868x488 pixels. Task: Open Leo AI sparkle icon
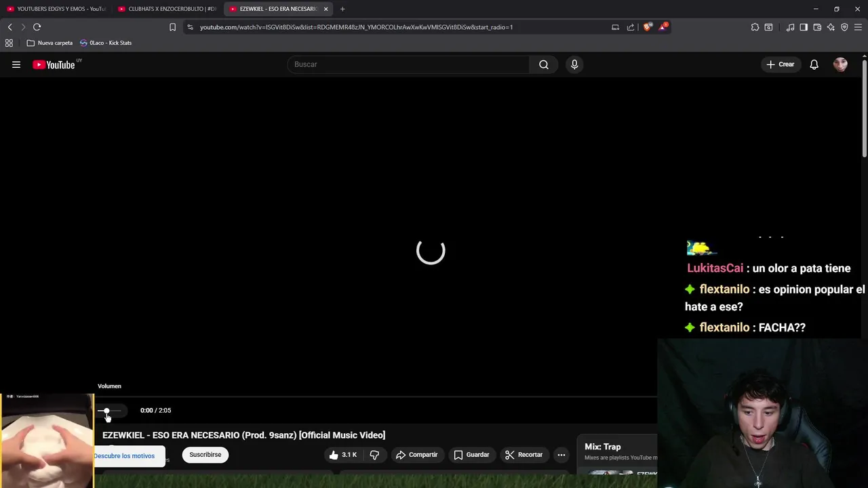831,27
